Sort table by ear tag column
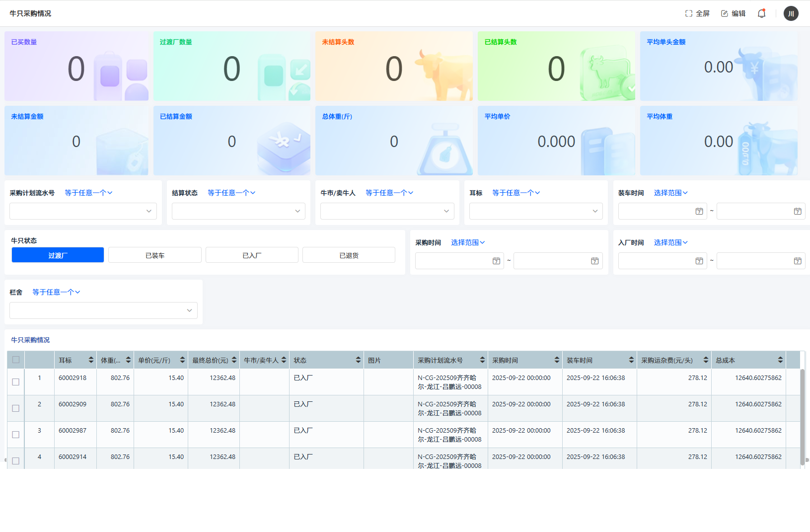The image size is (810, 532). (91, 360)
